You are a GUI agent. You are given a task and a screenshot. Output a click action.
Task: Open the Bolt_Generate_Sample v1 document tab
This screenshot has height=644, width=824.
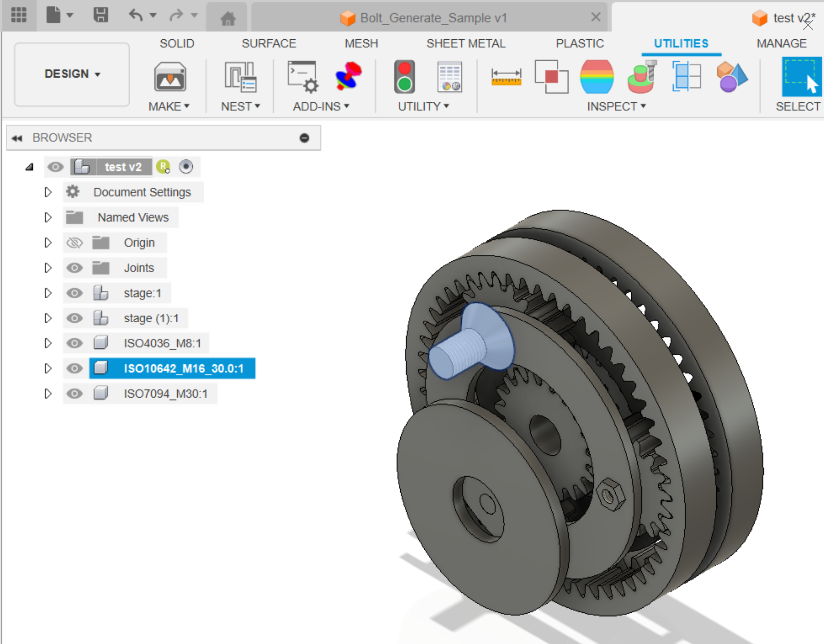433,18
